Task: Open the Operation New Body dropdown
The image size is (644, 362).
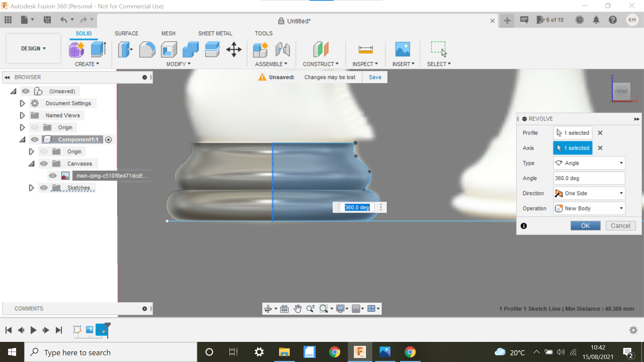Action: click(589, 208)
